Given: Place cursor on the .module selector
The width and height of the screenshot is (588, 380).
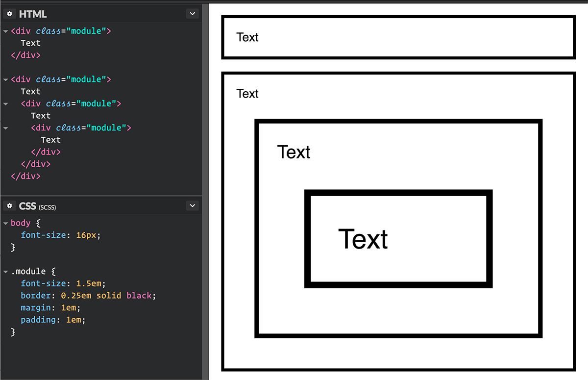Looking at the screenshot, I should coord(28,272).
